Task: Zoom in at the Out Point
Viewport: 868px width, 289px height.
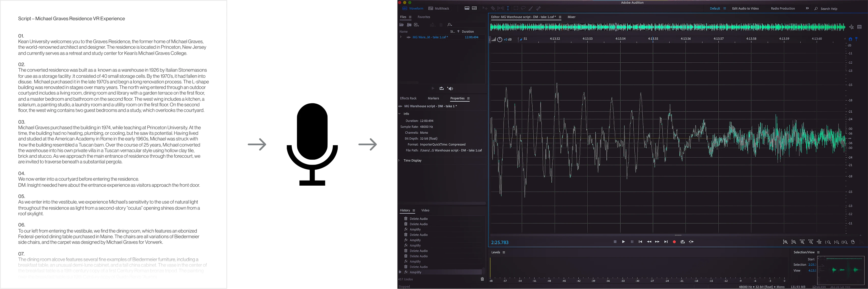Action: click(836, 242)
